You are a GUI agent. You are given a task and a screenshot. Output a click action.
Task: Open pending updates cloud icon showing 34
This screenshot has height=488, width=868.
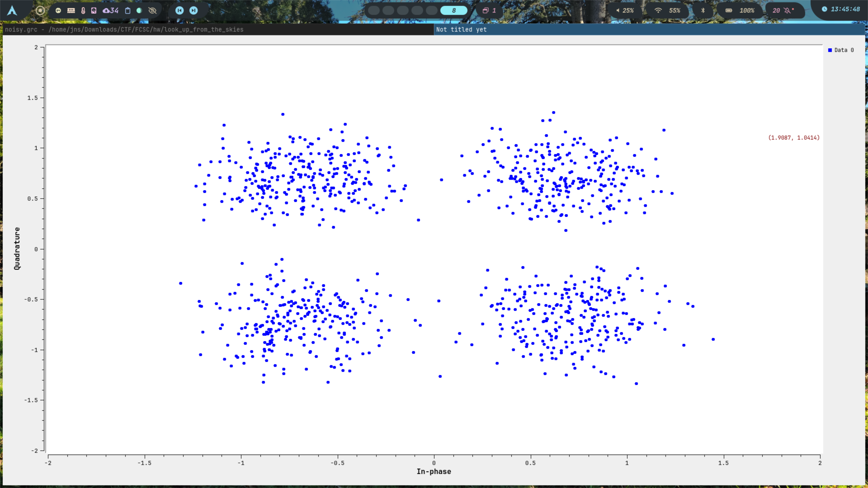coord(111,10)
